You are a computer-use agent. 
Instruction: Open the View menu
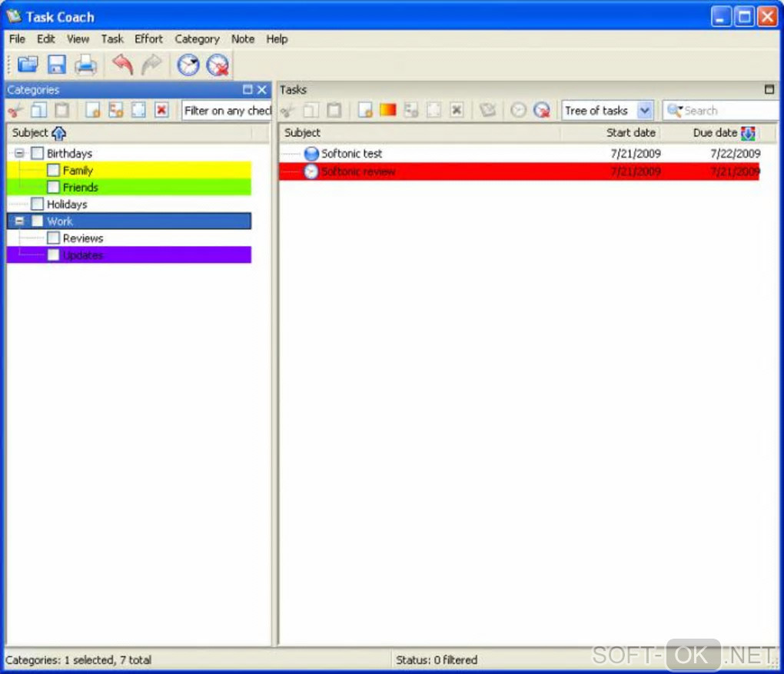click(x=78, y=39)
